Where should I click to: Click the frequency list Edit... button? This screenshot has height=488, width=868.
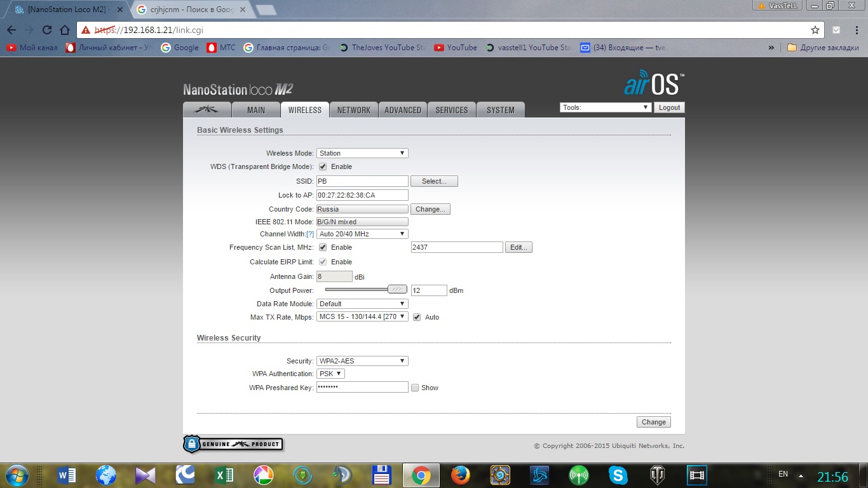tap(519, 247)
